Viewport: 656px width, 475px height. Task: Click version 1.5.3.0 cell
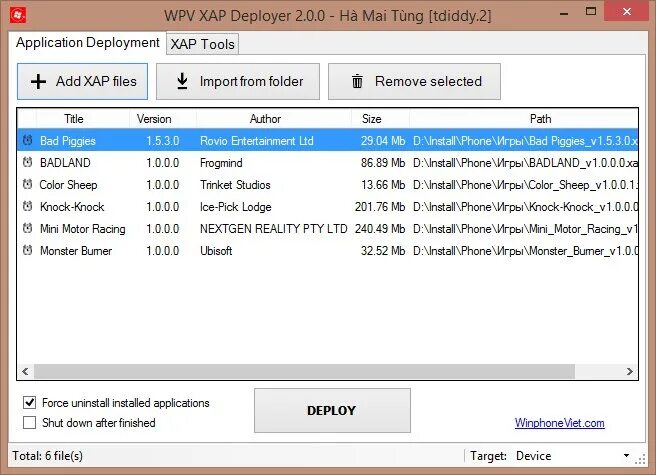coord(162,141)
